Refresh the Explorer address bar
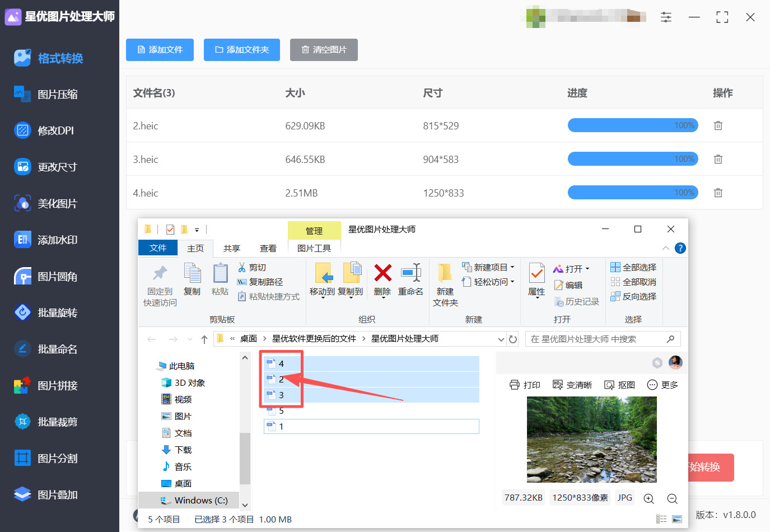The image size is (770, 532). coord(513,339)
